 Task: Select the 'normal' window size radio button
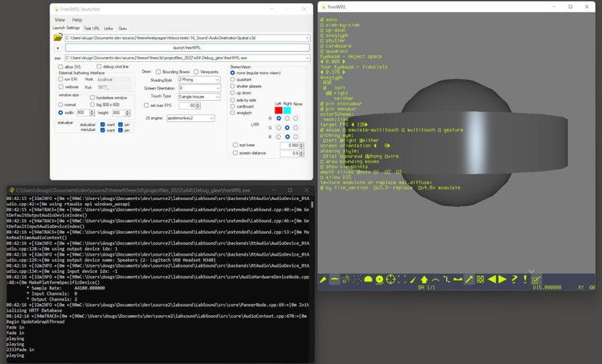(x=61, y=105)
